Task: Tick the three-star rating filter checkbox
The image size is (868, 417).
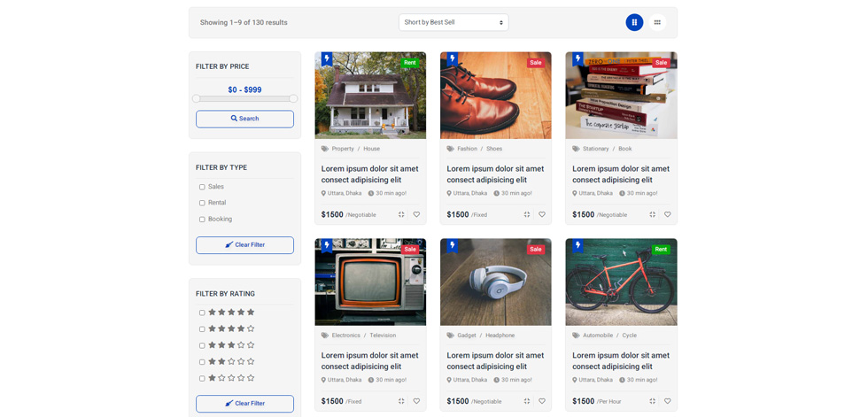Action: coord(202,345)
